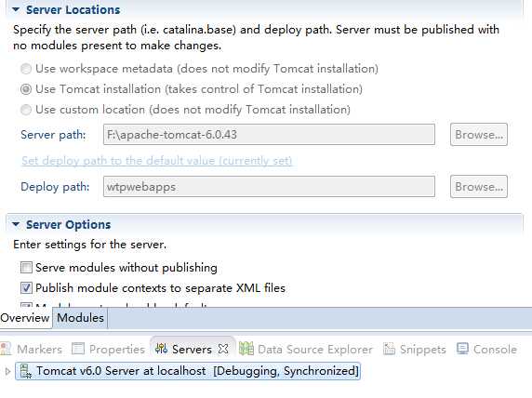
Task: Select the Servers view tab
Action: click(192, 349)
